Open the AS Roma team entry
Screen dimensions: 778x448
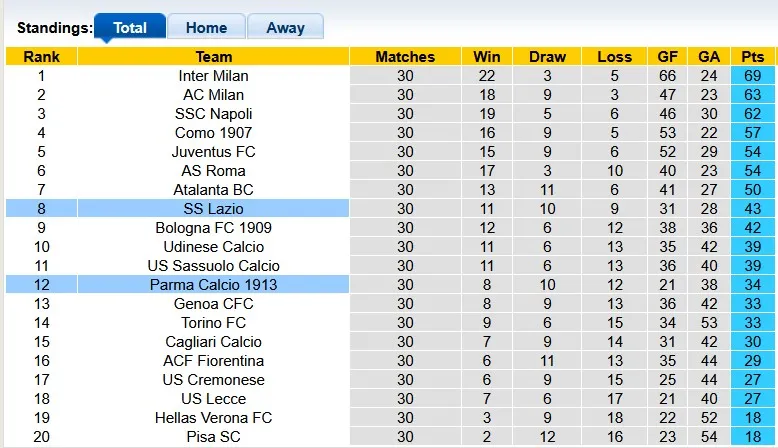click(x=213, y=171)
